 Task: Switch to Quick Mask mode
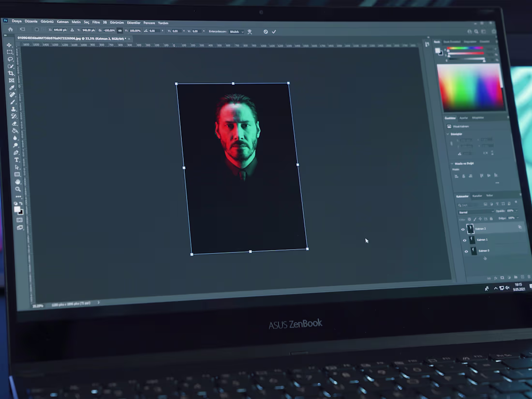click(20, 220)
